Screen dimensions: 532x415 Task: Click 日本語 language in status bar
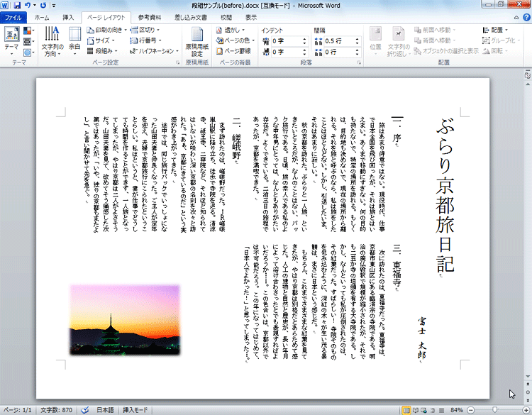(105, 410)
